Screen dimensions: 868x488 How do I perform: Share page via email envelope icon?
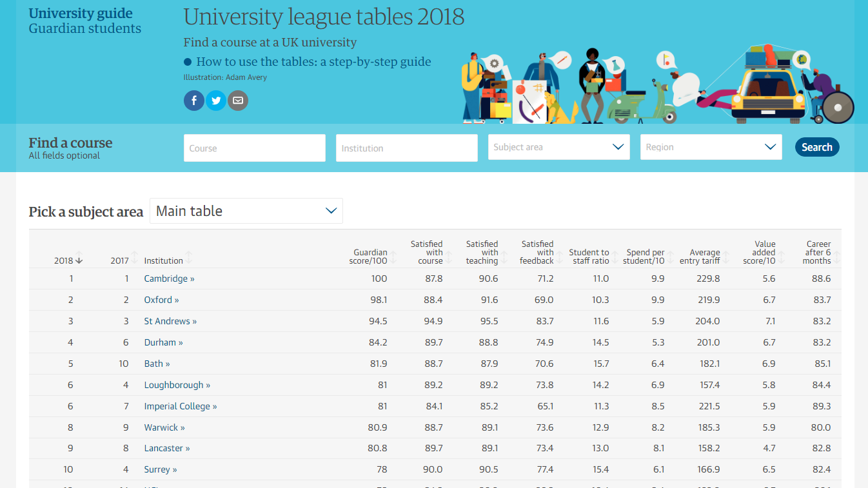pyautogui.click(x=238, y=101)
